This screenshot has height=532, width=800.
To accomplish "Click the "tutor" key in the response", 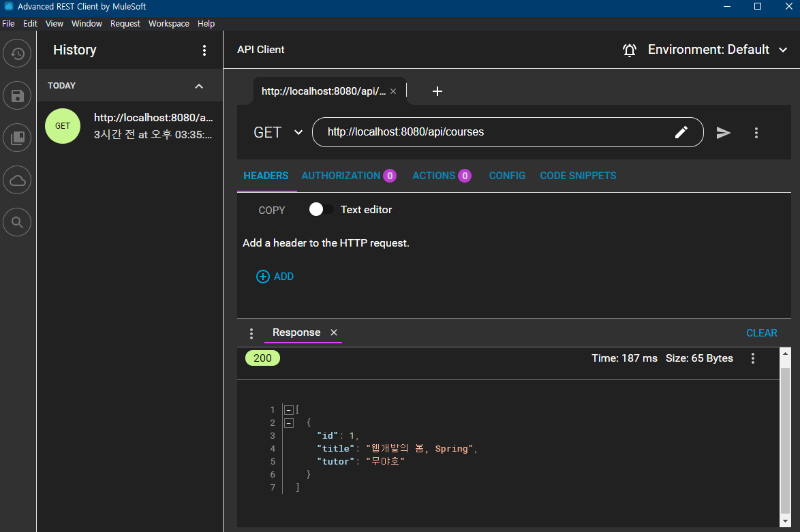I will pyautogui.click(x=336, y=462).
